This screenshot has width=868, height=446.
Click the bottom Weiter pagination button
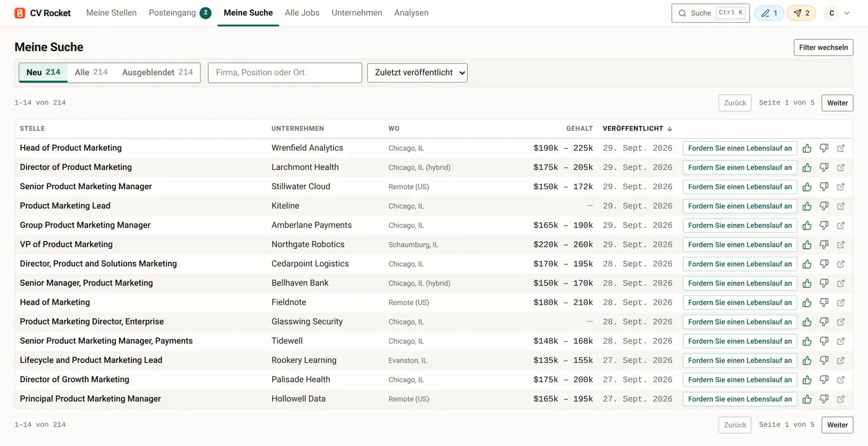click(x=838, y=425)
